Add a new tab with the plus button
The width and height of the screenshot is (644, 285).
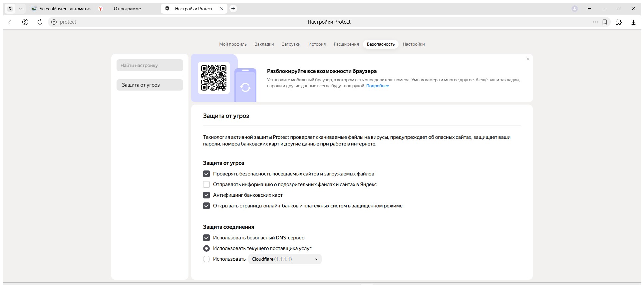pyautogui.click(x=233, y=9)
